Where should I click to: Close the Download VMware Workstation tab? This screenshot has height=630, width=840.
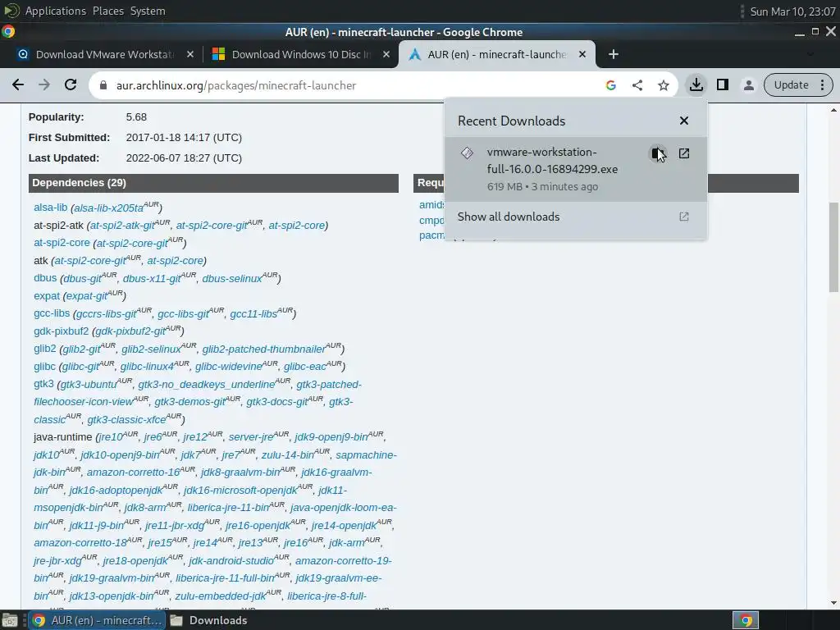pyautogui.click(x=189, y=54)
